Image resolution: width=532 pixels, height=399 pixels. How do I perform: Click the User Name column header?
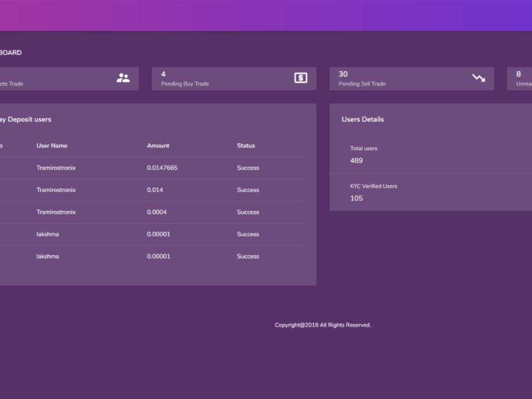click(x=52, y=146)
